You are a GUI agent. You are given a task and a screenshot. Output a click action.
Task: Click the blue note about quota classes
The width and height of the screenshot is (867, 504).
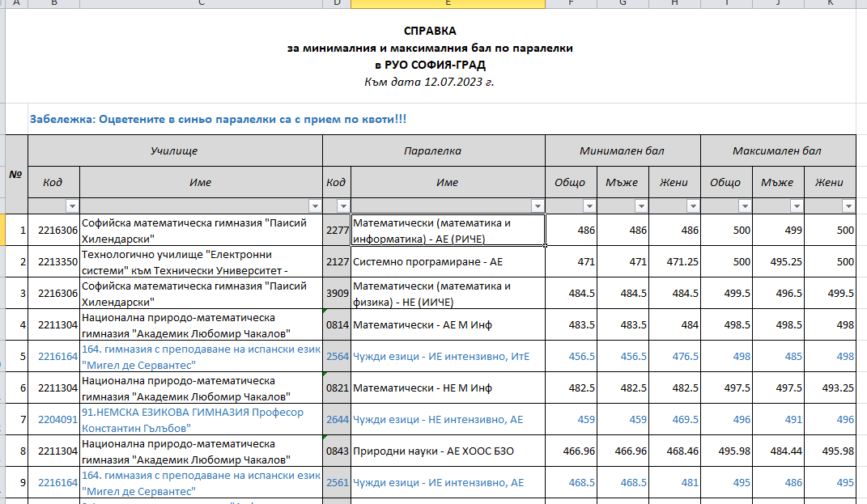pos(218,119)
